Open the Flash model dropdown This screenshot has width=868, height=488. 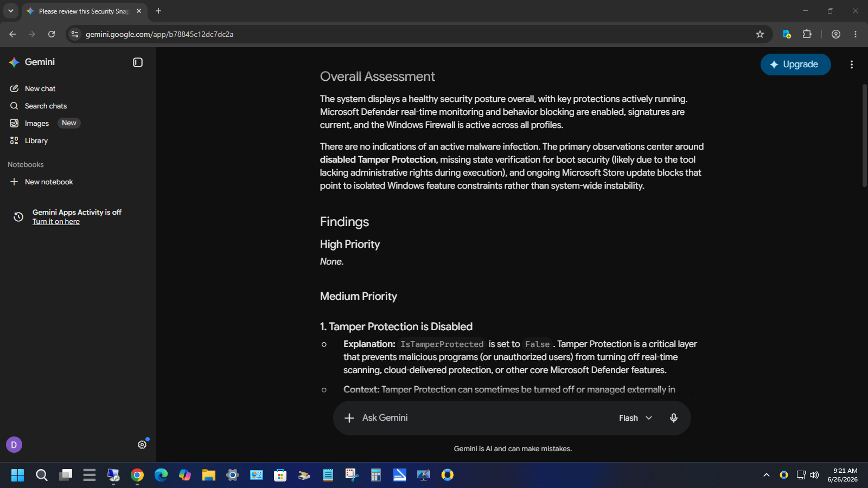point(635,418)
